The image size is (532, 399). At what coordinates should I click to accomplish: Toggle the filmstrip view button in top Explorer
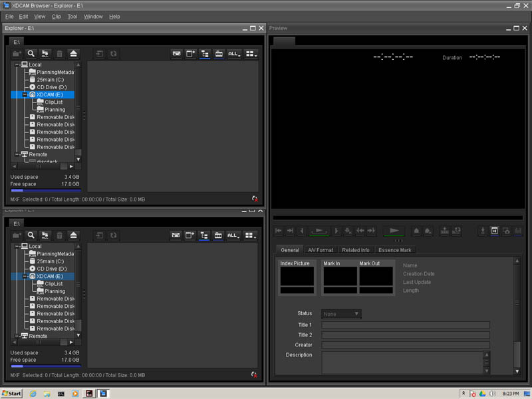[x=218, y=53]
